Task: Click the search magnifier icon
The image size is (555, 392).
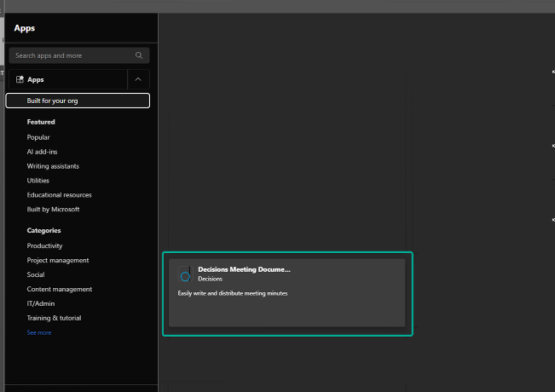Action: (x=139, y=55)
